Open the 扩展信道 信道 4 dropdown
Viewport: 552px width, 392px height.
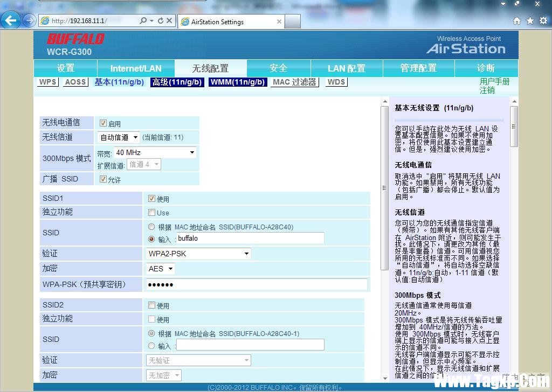pos(144,164)
